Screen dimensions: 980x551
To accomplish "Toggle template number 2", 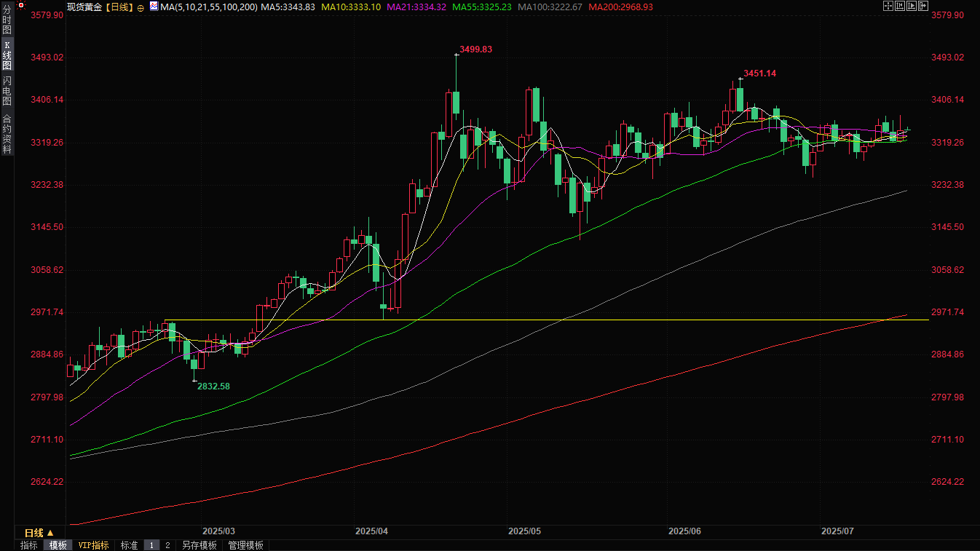I will click(x=167, y=545).
